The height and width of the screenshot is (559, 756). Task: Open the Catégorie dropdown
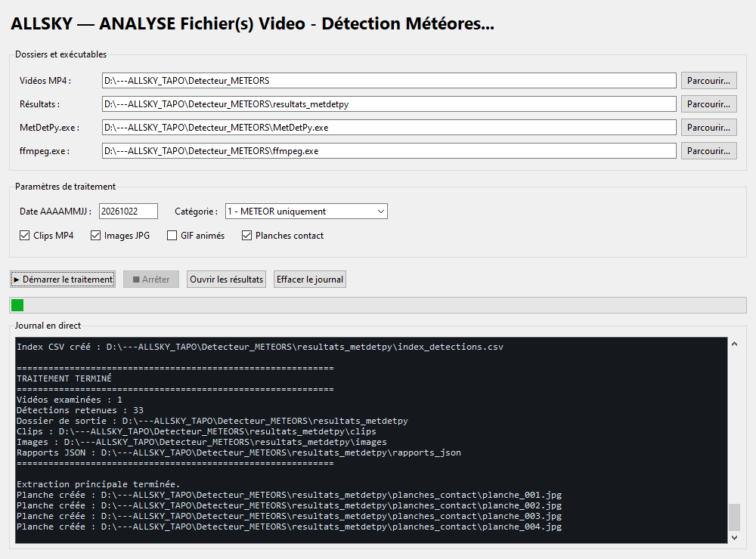click(306, 211)
